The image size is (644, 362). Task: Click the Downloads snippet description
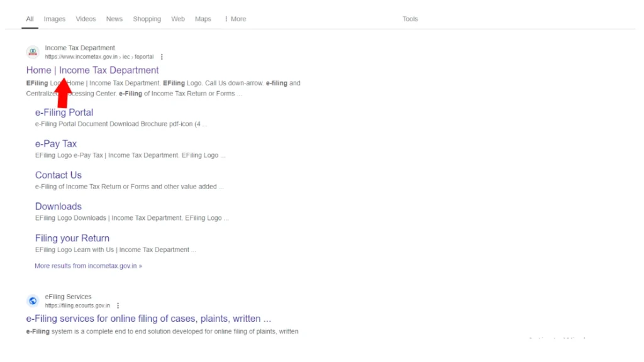[132, 218]
